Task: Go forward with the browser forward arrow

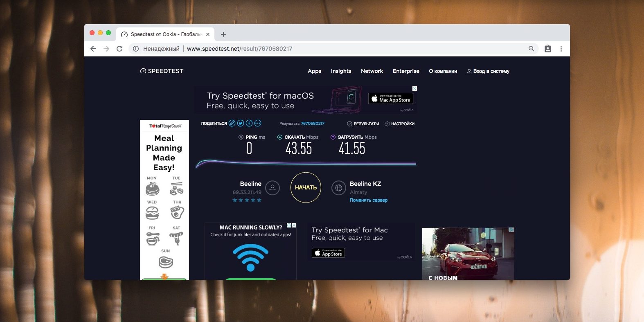Action: pos(106,49)
